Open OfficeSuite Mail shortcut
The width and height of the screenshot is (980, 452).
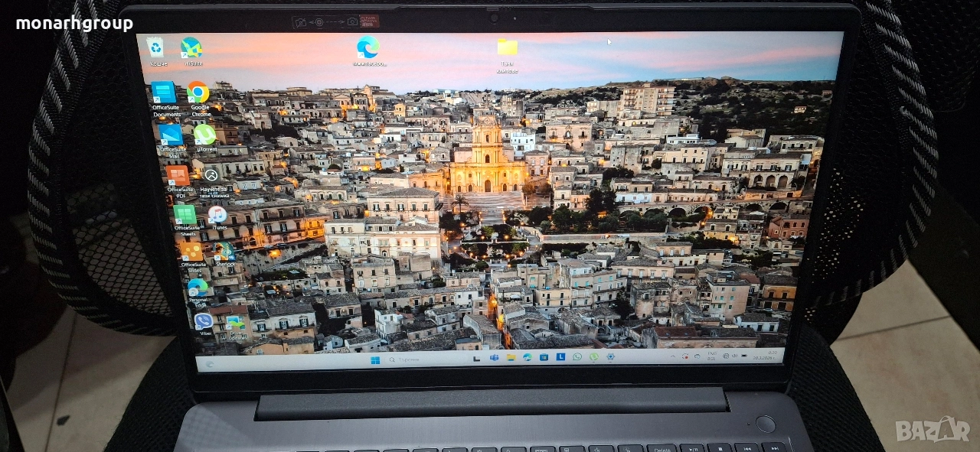point(170,136)
